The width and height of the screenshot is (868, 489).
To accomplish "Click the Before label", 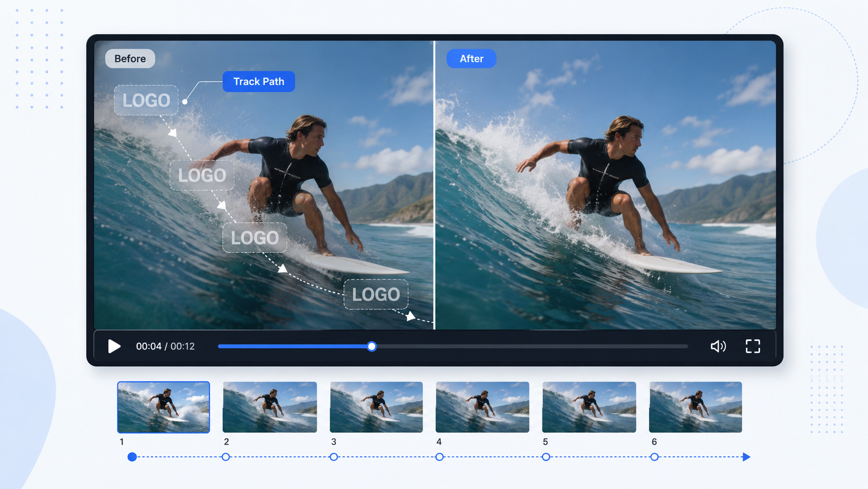I will pos(130,59).
